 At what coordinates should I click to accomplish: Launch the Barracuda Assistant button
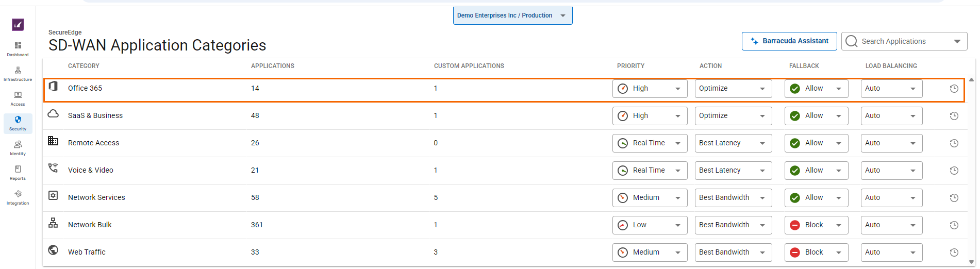coord(789,41)
